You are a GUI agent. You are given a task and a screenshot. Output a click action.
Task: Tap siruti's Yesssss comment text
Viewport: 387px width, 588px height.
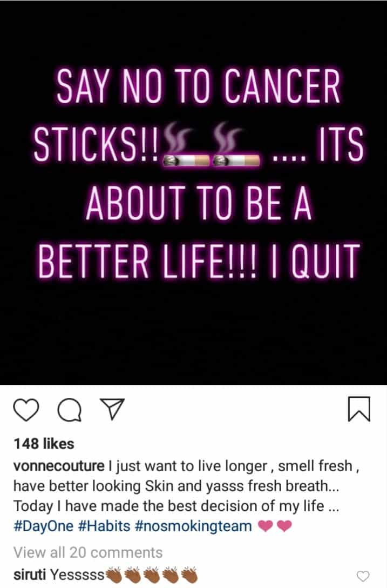tap(77, 574)
